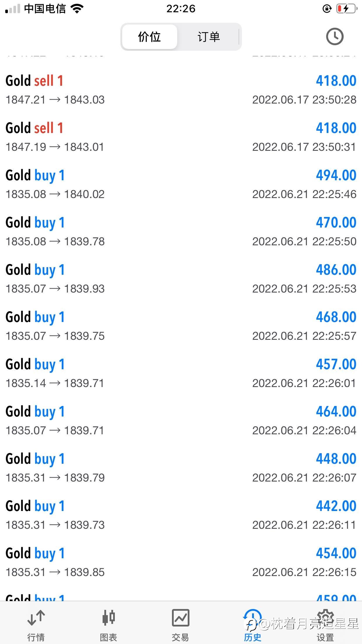This screenshot has height=644, width=362.
Task: Tap the 448.00 profit value
Action: tap(336, 459)
